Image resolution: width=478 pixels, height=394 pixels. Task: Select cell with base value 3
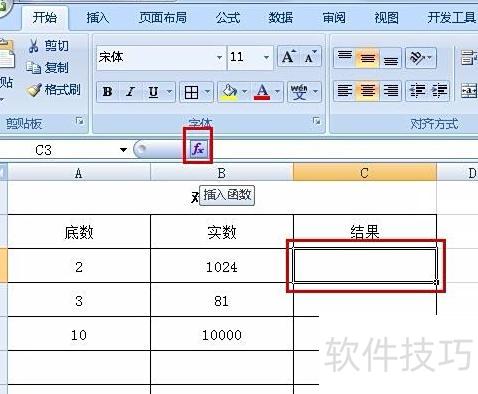click(79, 301)
